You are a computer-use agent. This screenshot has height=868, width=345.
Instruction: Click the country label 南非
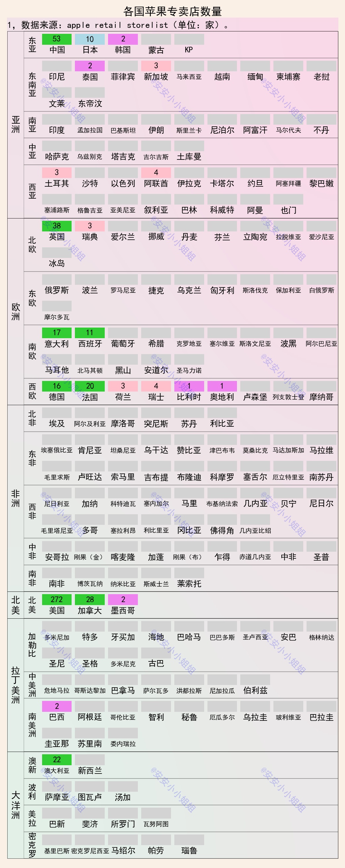coord(57,584)
